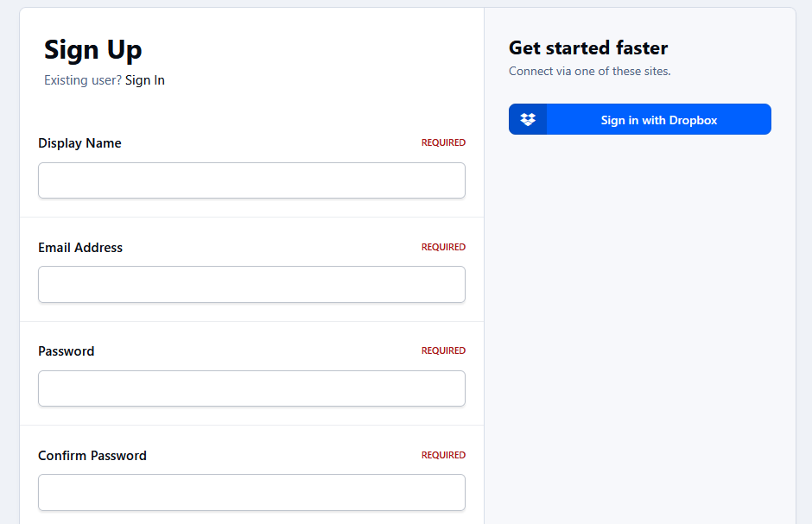Click the Display Name field label

click(79, 143)
